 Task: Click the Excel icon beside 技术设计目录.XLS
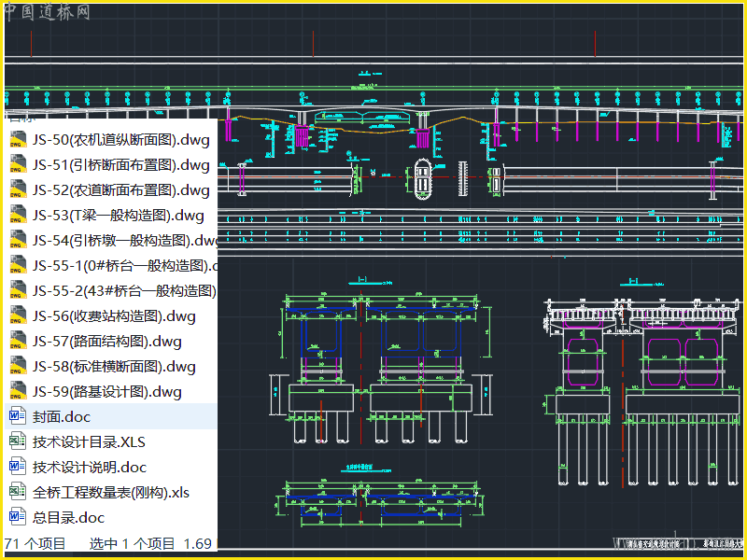[18, 441]
